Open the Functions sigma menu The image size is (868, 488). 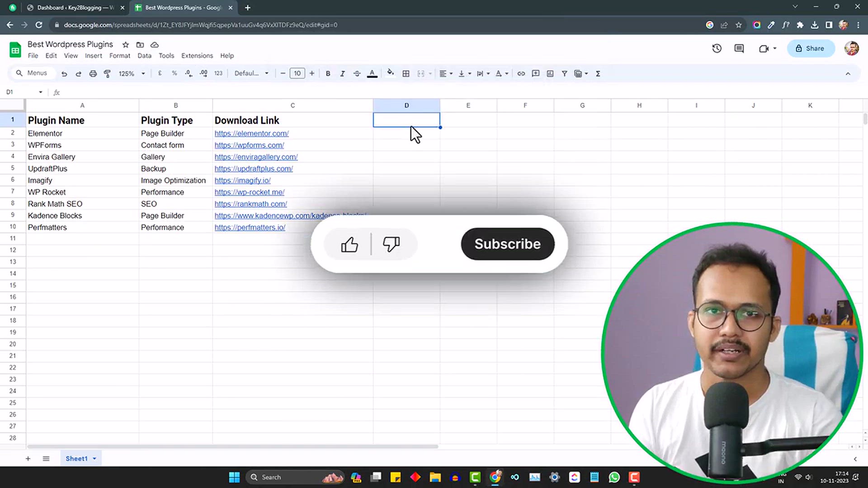pos(598,74)
